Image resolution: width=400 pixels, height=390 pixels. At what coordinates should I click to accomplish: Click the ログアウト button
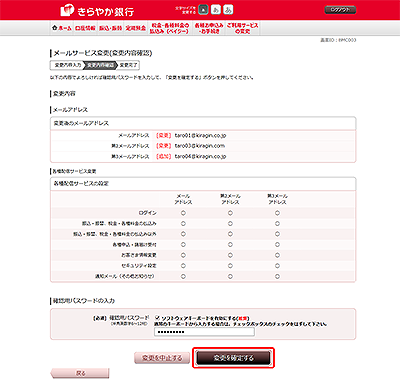click(340, 10)
